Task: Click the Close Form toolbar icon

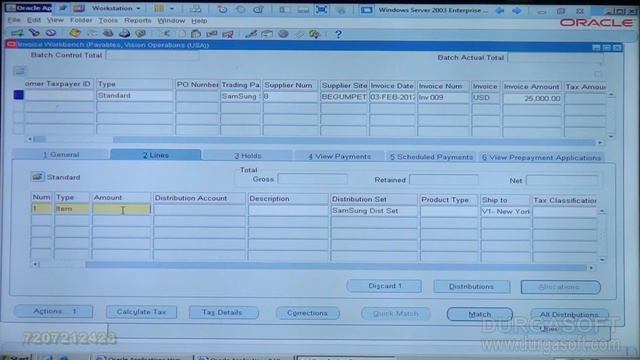Action: [140, 33]
